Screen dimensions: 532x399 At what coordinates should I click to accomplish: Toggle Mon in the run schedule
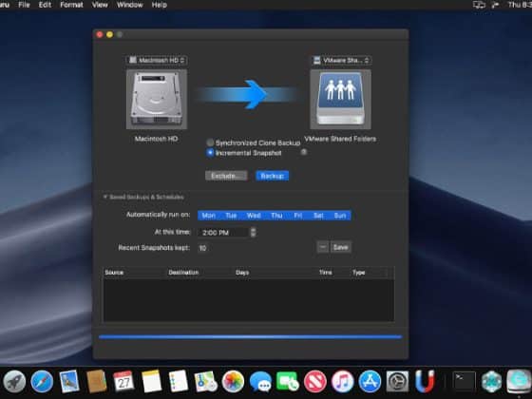click(208, 216)
